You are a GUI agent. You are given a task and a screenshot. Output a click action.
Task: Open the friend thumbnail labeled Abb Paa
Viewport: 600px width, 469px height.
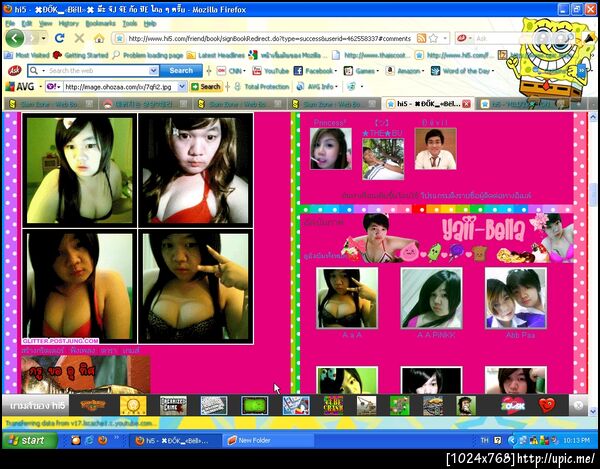(x=516, y=298)
